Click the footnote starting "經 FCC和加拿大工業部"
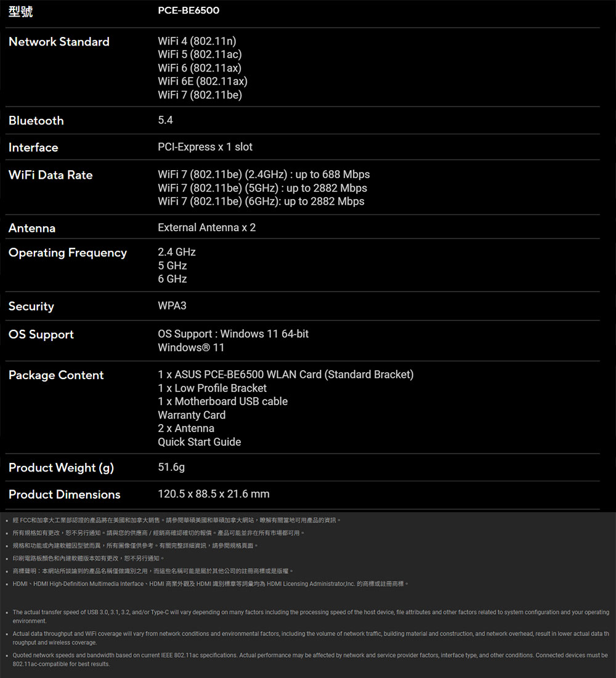Screen dimensions: 616x678 pyautogui.click(x=176, y=520)
